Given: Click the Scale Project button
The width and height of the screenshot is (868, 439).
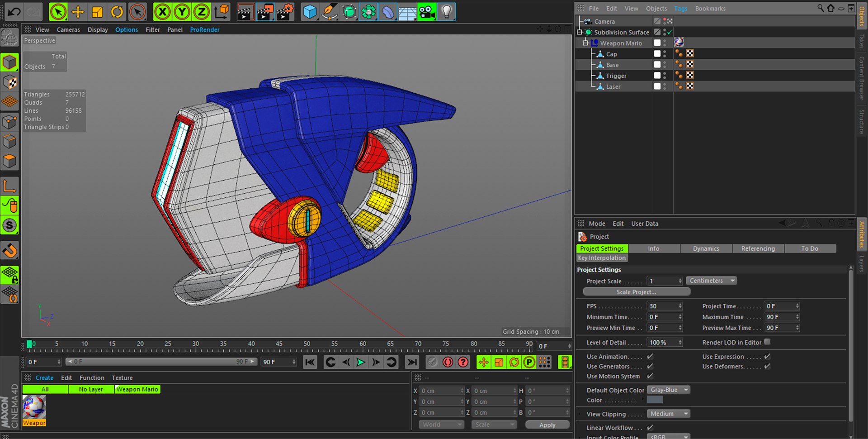Looking at the screenshot, I should (x=636, y=292).
